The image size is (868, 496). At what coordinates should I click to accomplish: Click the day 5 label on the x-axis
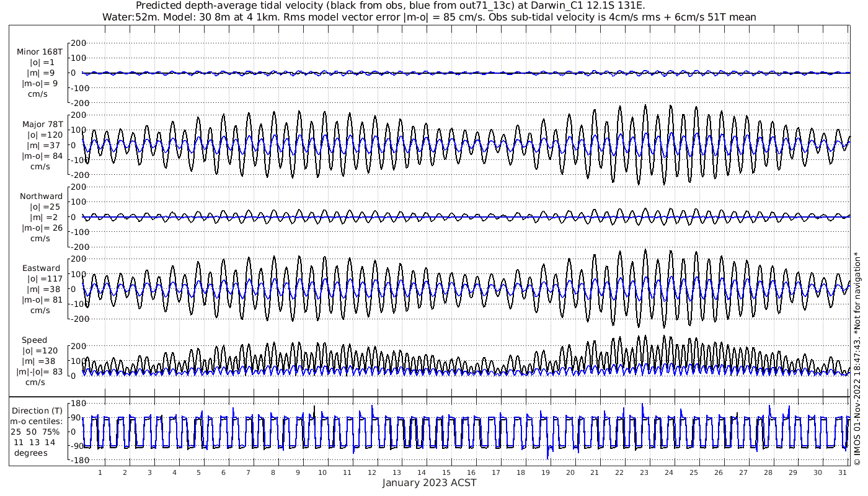[199, 472]
